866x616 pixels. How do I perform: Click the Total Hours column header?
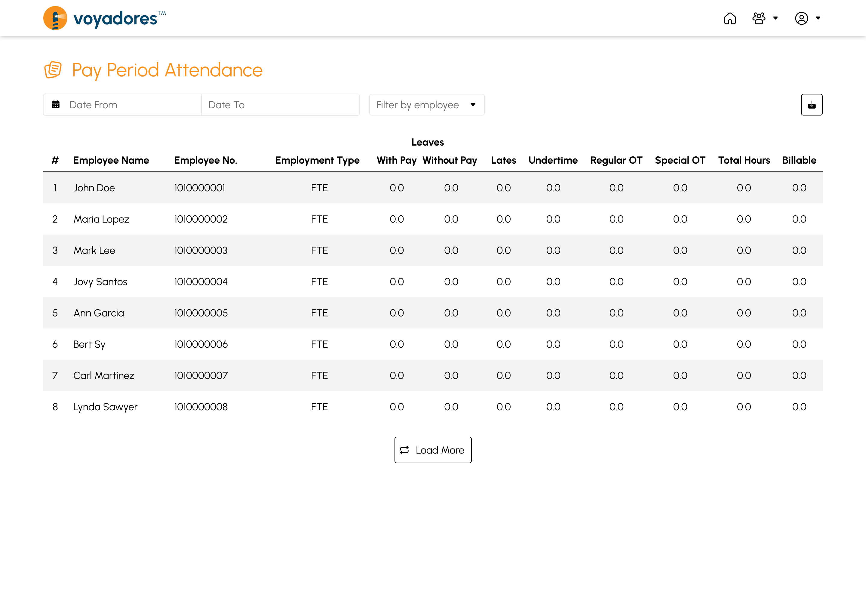744,160
